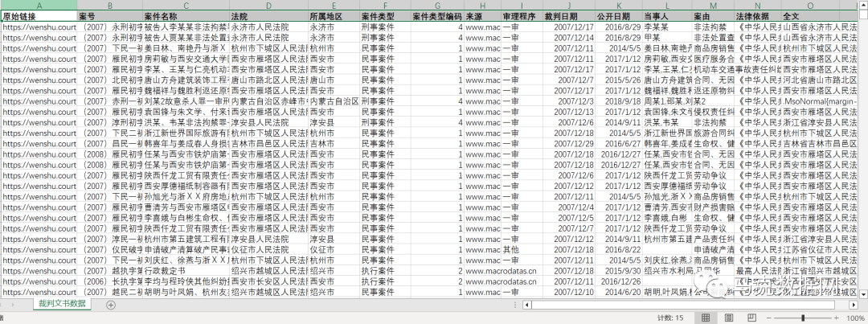Click the 计数: 15 status indicator
The height and width of the screenshot is (324, 868).
[670, 318]
